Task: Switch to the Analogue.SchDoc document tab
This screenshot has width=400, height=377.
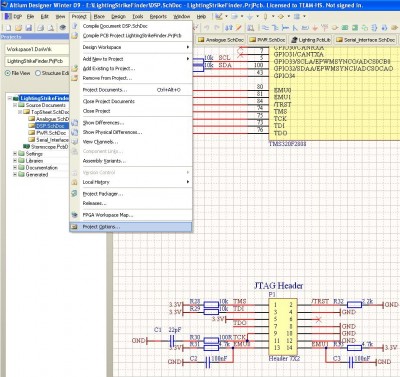Action: pyautogui.click(x=221, y=40)
